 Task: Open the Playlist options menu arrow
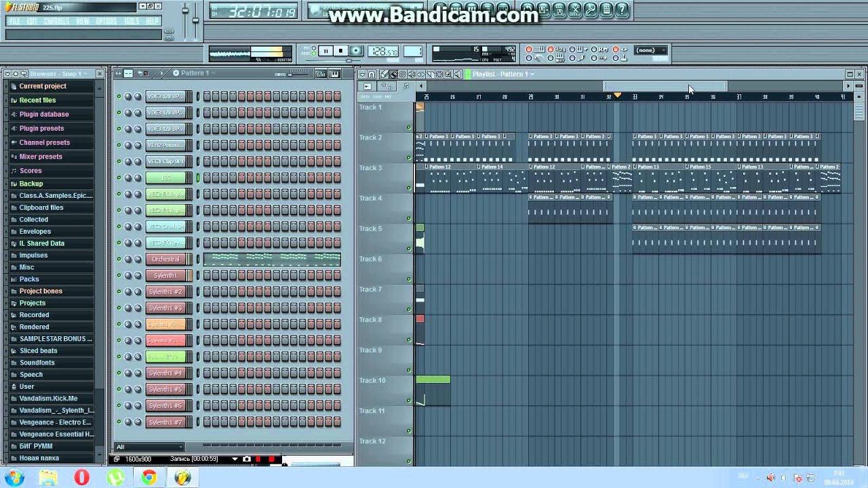(x=362, y=75)
